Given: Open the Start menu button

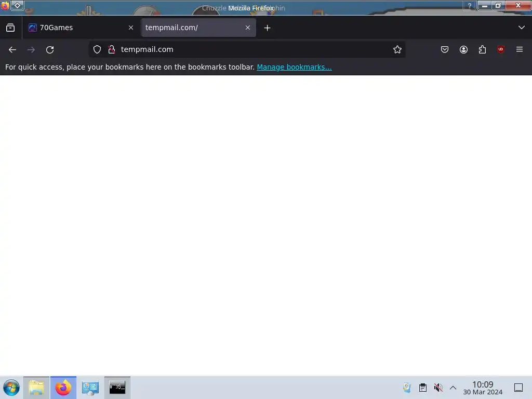Looking at the screenshot, I should click(x=11, y=388).
